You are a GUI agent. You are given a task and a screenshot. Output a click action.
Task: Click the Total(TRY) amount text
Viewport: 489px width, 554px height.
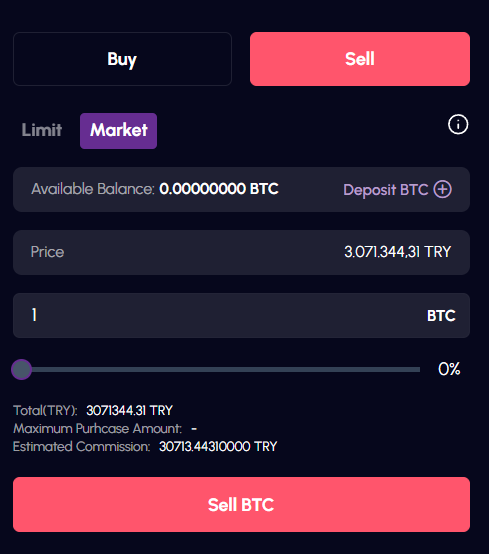coord(129,411)
